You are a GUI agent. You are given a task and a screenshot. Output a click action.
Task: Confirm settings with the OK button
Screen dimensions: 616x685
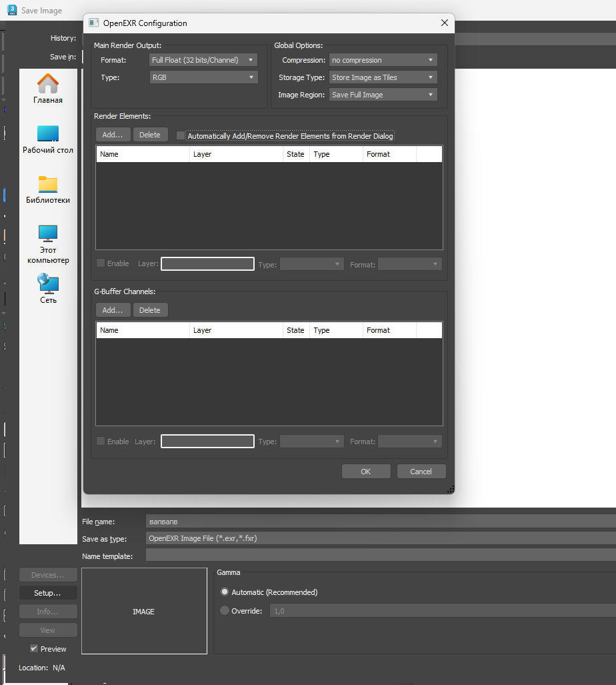[x=366, y=472]
